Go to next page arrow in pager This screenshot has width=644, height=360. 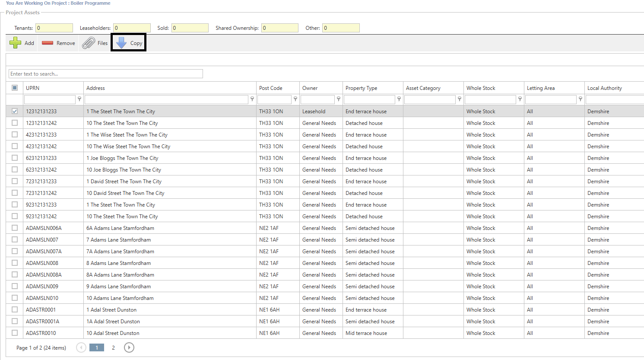(x=129, y=347)
